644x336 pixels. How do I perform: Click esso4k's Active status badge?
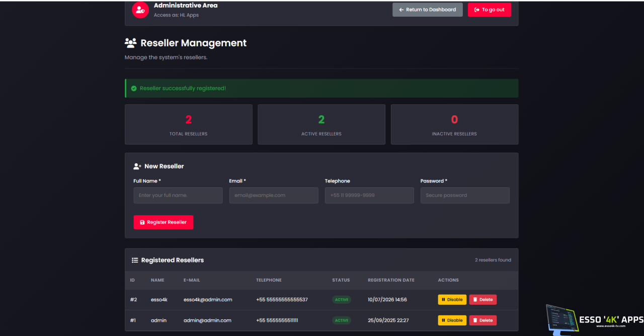[x=342, y=300]
